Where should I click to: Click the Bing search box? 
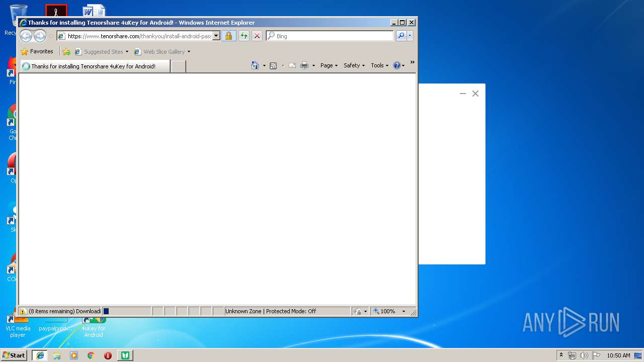[330, 36]
